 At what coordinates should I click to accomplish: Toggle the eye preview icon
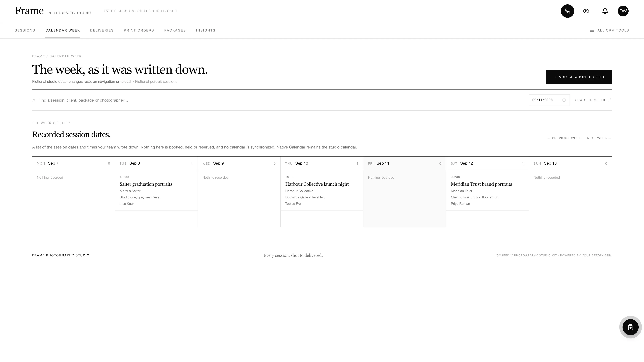pyautogui.click(x=586, y=11)
